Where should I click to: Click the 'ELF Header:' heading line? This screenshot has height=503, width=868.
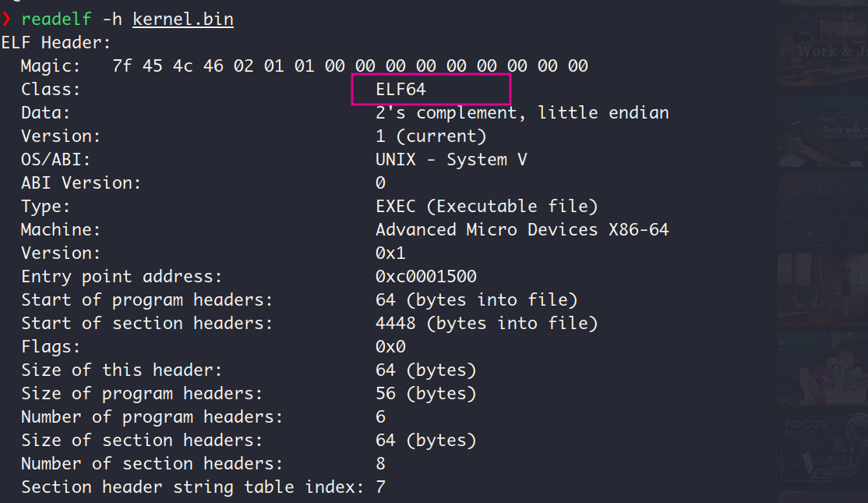point(56,43)
